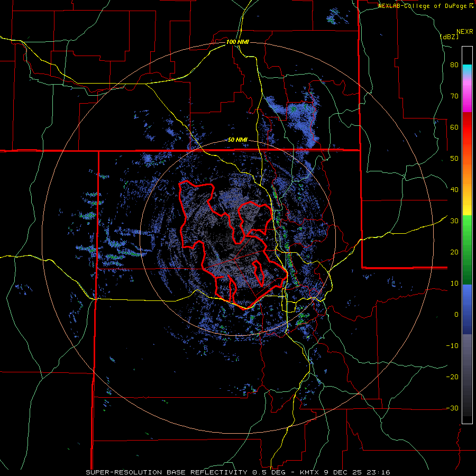Click the 10 dBZ value on color scale
The width and height of the screenshot is (476, 476).
(x=454, y=283)
